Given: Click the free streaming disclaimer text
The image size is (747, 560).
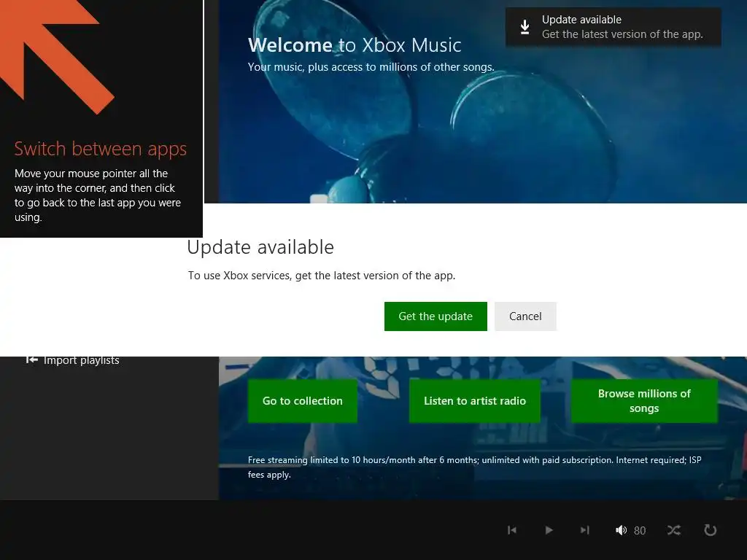Looking at the screenshot, I should (x=474, y=467).
